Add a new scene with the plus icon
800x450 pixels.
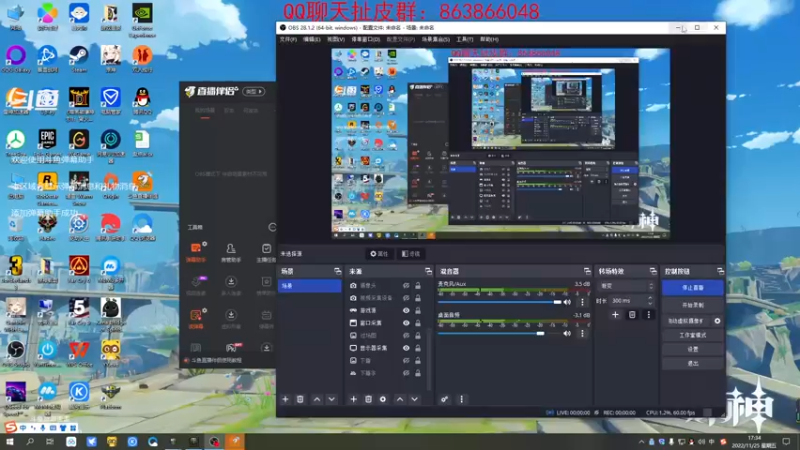click(x=285, y=399)
